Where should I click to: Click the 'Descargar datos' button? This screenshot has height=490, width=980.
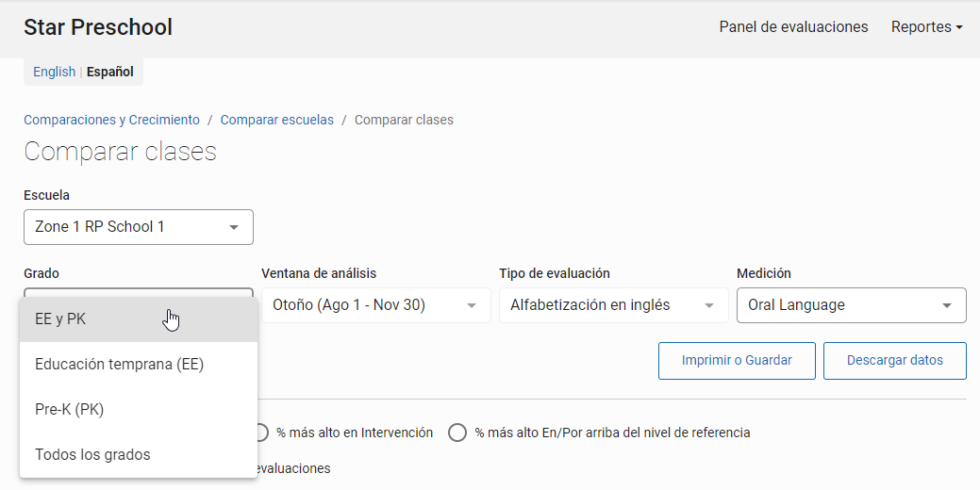pyautogui.click(x=895, y=361)
